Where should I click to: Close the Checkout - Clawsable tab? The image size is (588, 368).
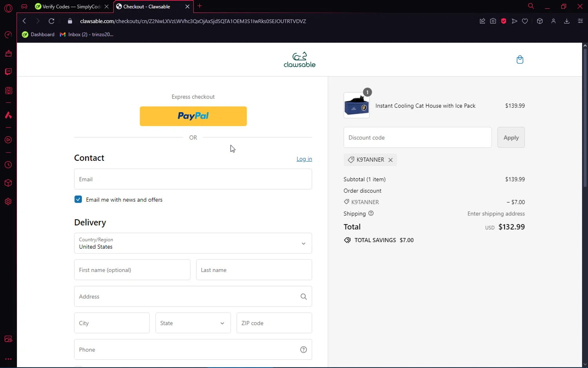187,7
